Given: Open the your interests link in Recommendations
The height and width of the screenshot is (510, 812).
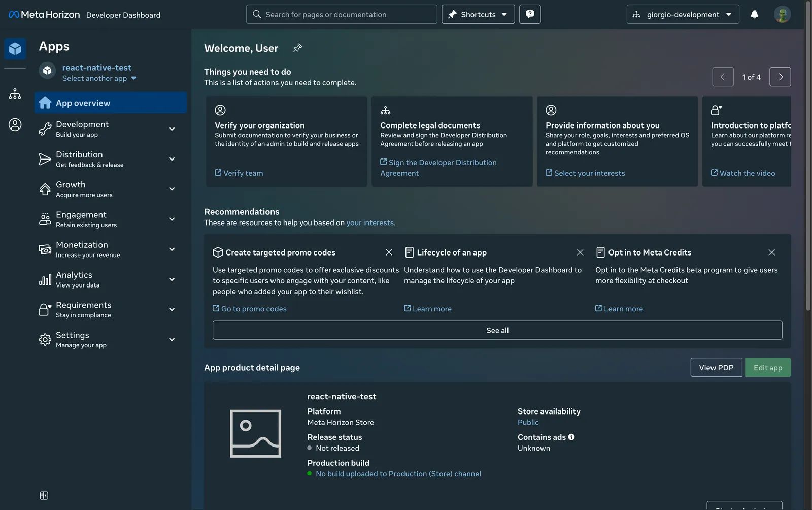Looking at the screenshot, I should 370,222.
